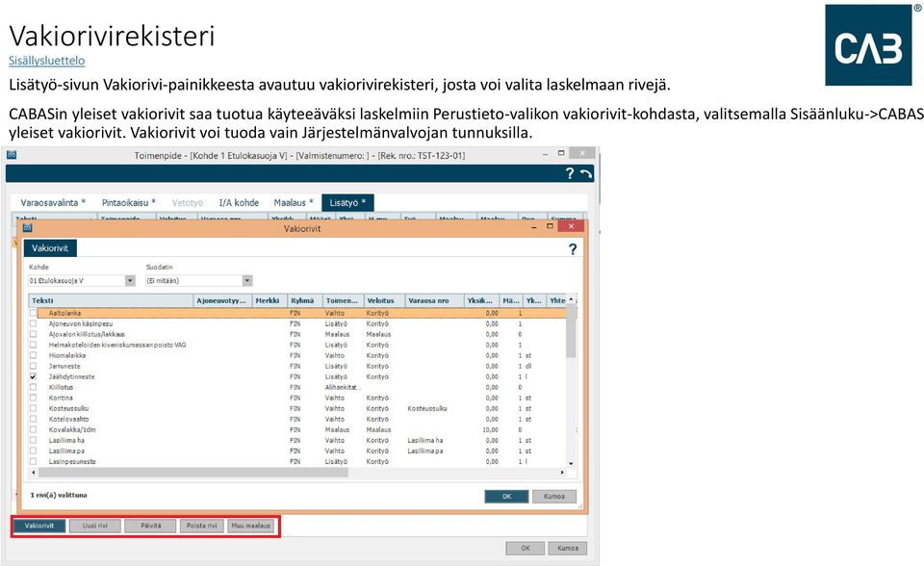The height and width of the screenshot is (566, 924).
Task: Click the Vakiorivit dialog title bar app icon
Action: (27, 227)
